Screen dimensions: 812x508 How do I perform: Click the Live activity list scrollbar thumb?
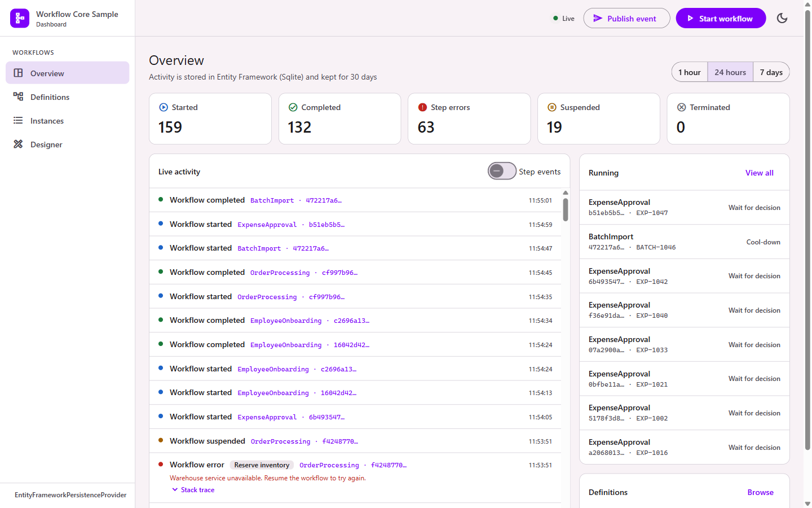[566, 209]
